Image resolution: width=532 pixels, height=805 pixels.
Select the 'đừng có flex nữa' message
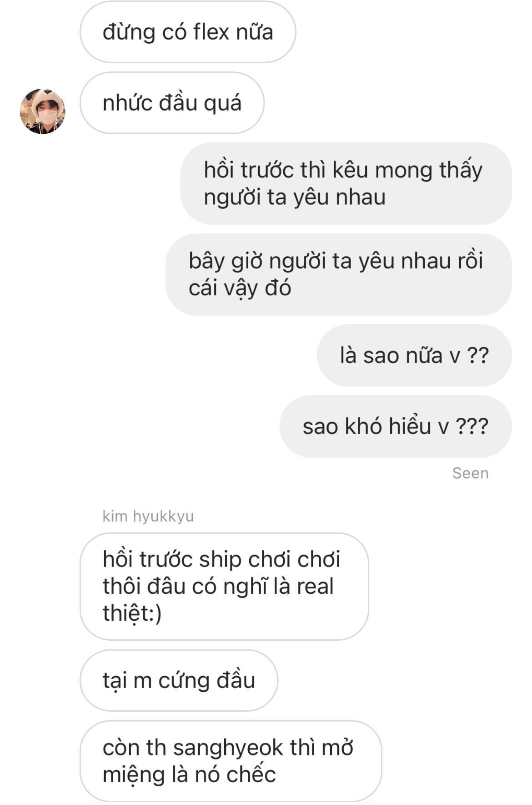pos(188,32)
